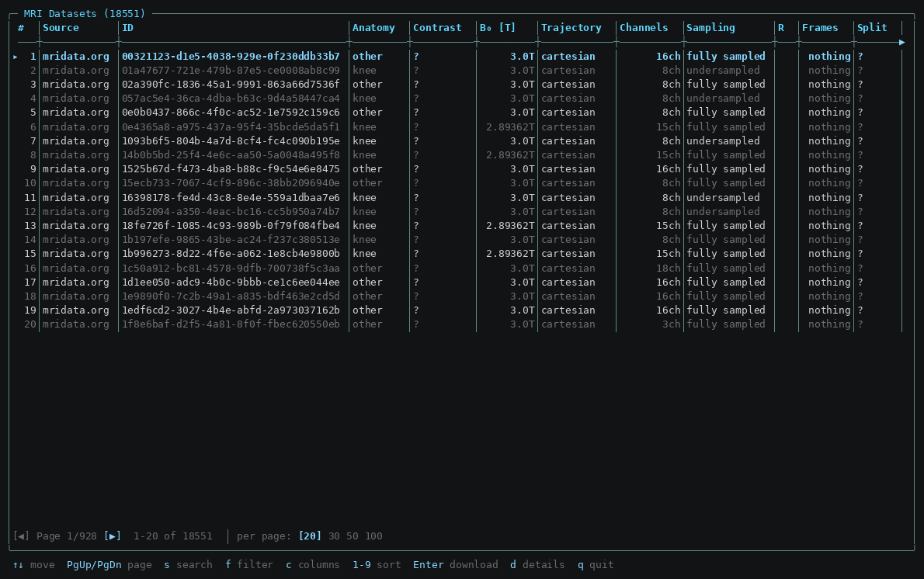The image size is (924, 579).
Task: Select dataset ID 1edf6cd2-3027-4b4e-abfd-2a973037162b
Action: point(231,310)
